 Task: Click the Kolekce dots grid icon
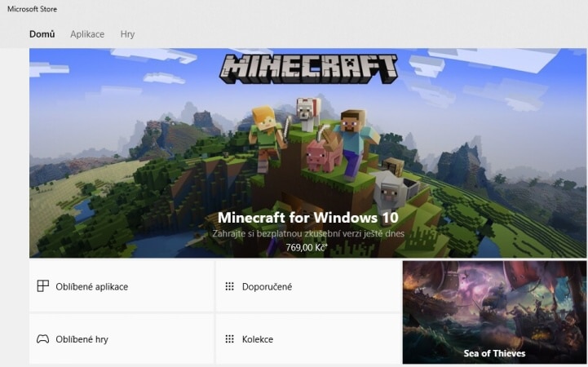[229, 339]
